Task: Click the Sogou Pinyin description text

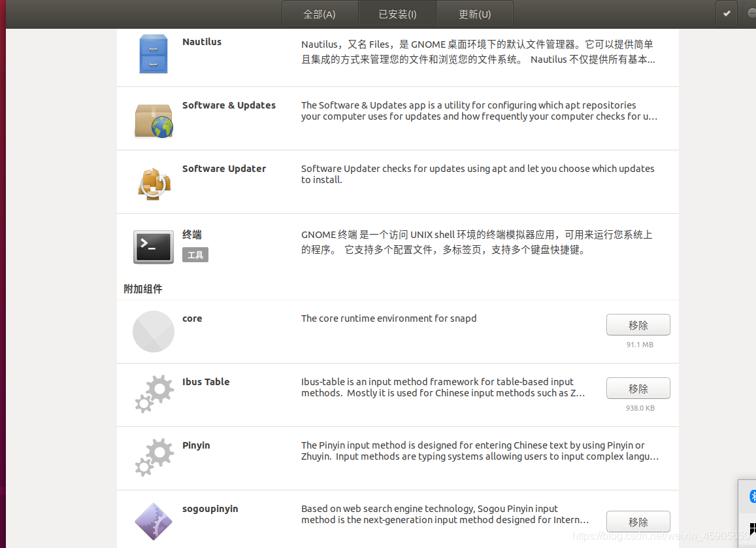Action: 444,514
